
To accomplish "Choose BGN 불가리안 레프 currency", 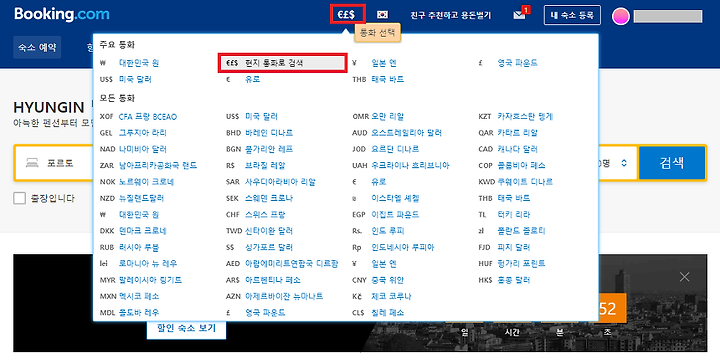I will [x=259, y=149].
